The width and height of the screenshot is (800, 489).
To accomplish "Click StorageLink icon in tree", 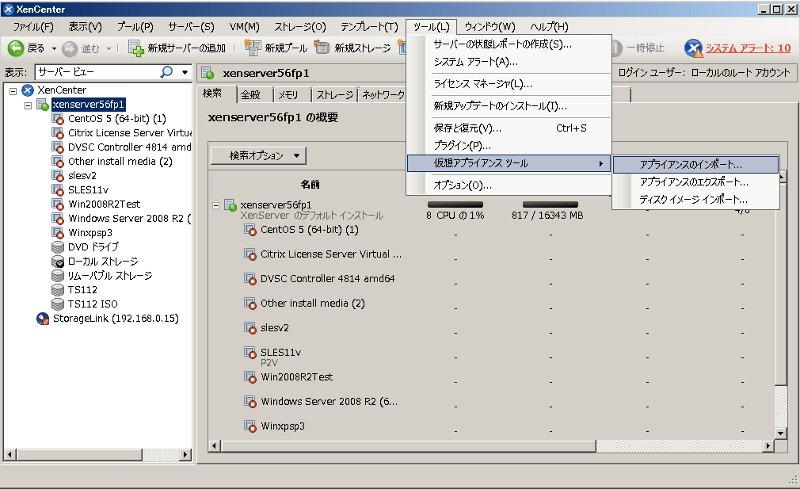I will tap(42, 319).
